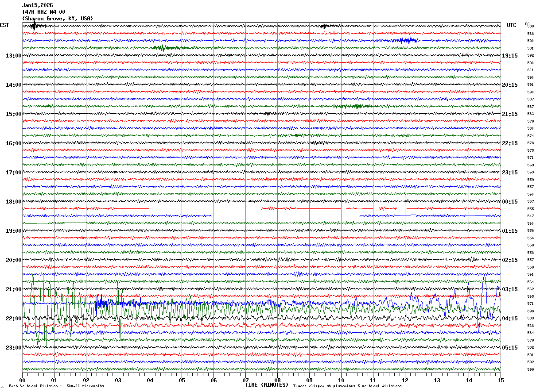Click minute tick label 06 on the axis

click(x=214, y=380)
